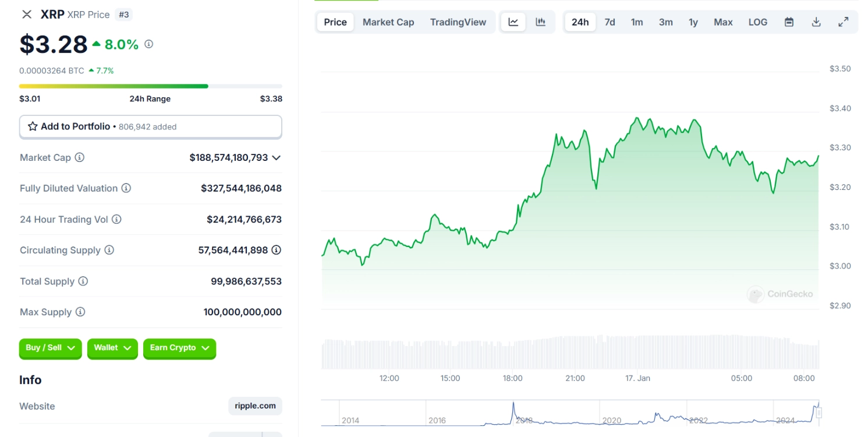Click the $327,544,186,048 valuation value
The image size is (868, 437).
(241, 188)
